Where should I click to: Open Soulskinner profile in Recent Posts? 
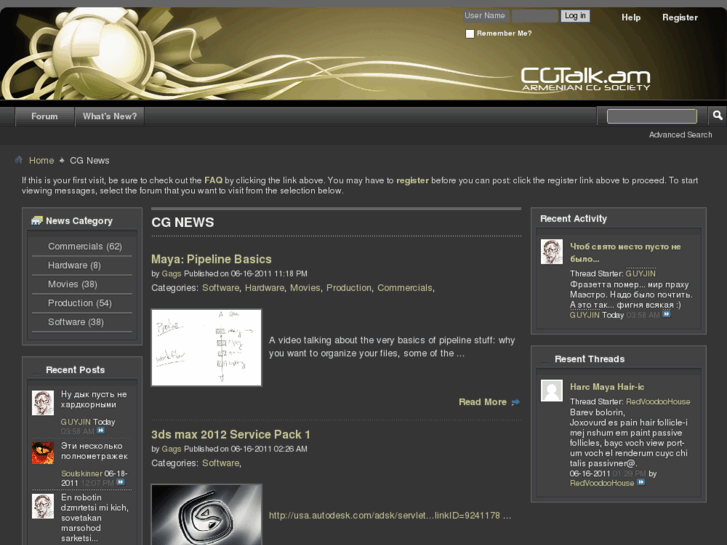pos(82,474)
